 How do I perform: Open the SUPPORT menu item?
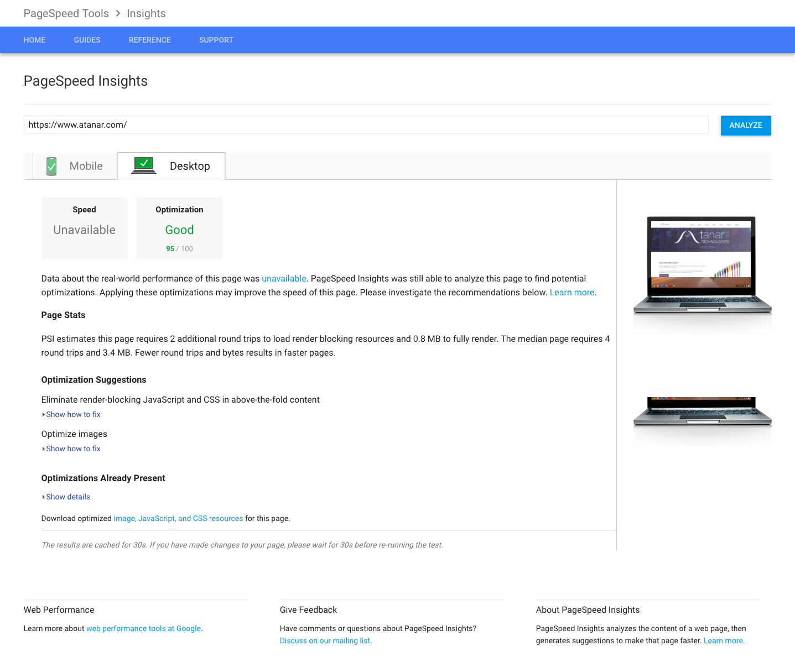[216, 40]
